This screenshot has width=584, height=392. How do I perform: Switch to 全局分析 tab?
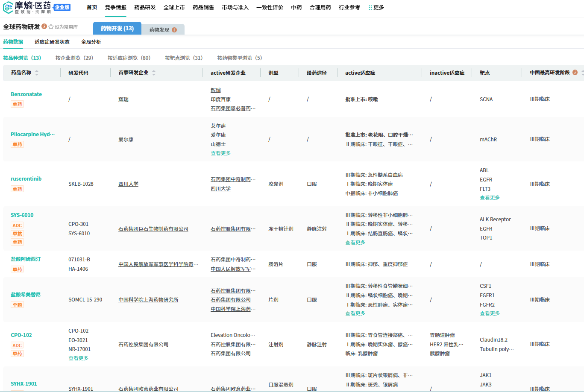(x=91, y=42)
